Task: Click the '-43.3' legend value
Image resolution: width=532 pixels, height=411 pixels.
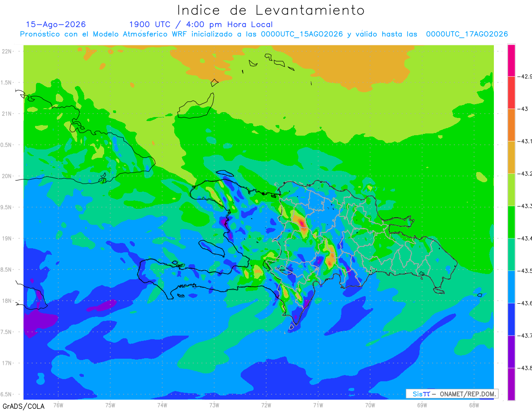Action: click(x=525, y=206)
